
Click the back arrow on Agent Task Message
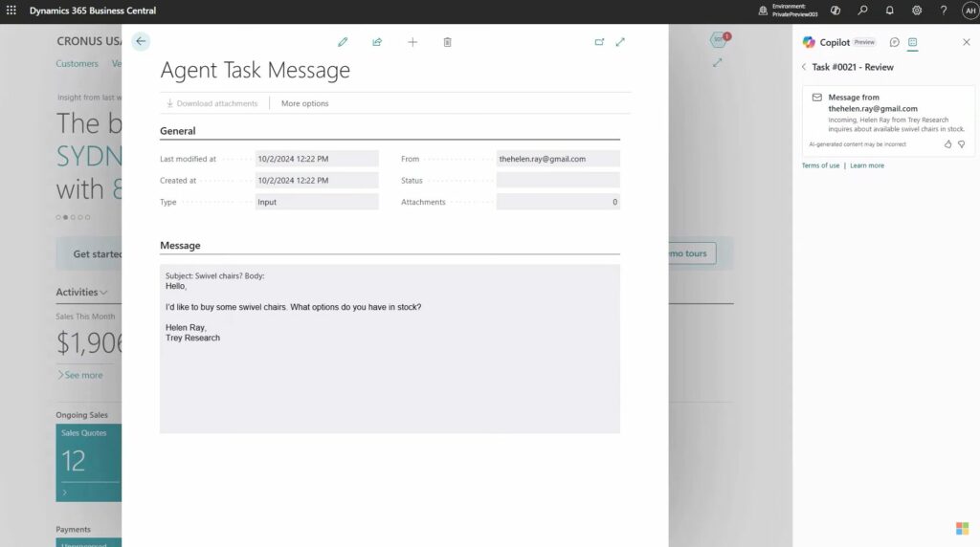(x=141, y=41)
